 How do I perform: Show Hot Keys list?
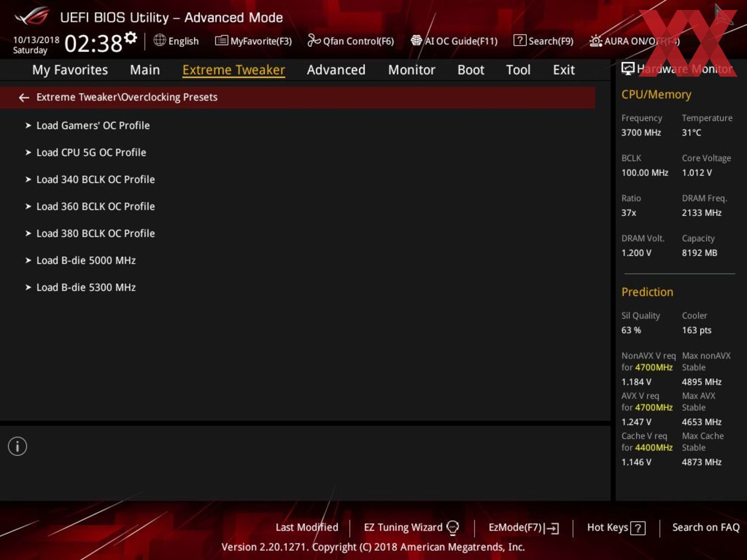pyautogui.click(x=607, y=528)
